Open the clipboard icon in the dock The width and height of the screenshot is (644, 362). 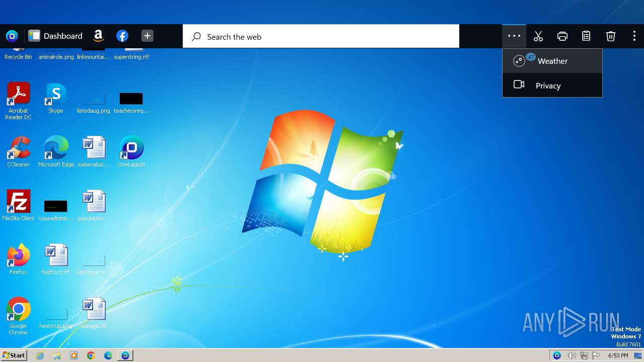click(586, 36)
